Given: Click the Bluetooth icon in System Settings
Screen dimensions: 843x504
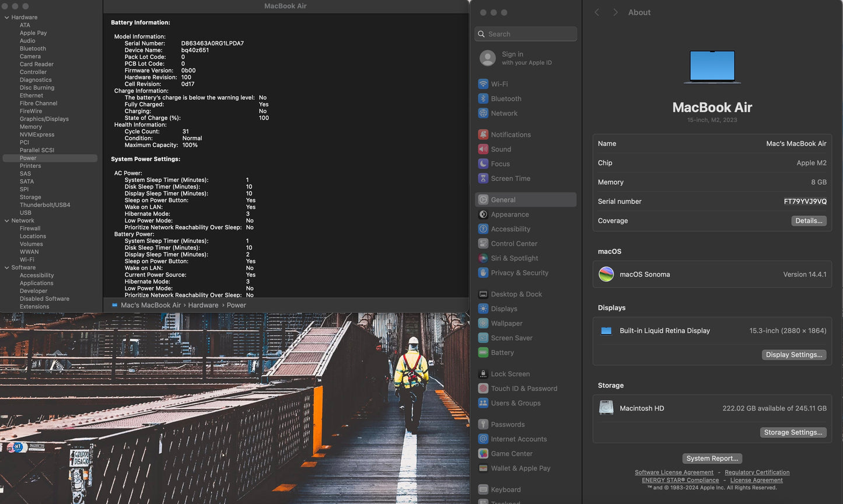Looking at the screenshot, I should click(483, 99).
